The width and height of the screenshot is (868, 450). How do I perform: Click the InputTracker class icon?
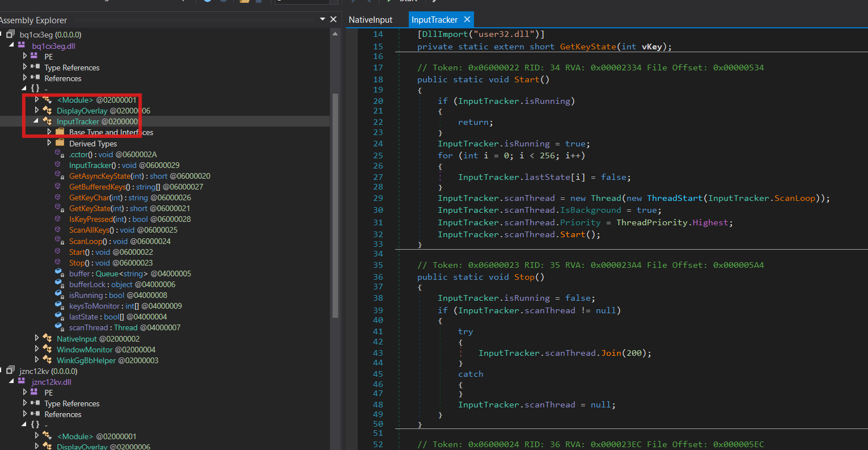[48, 121]
